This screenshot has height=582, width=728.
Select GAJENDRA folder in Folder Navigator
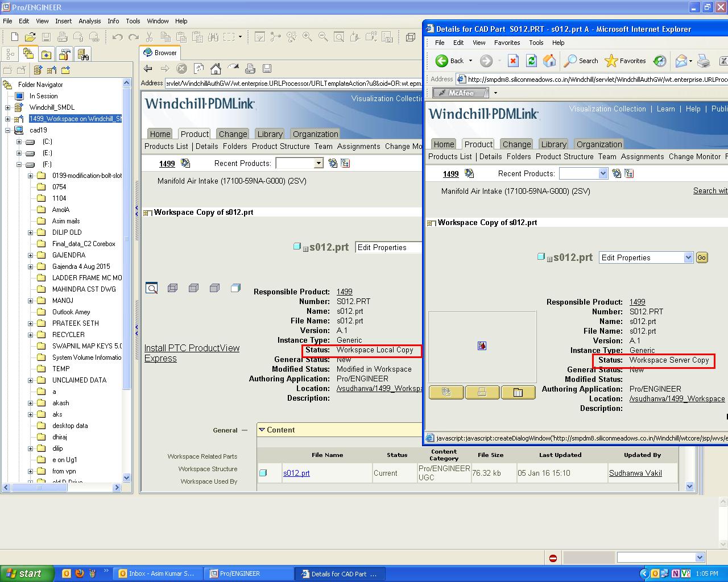click(x=69, y=255)
